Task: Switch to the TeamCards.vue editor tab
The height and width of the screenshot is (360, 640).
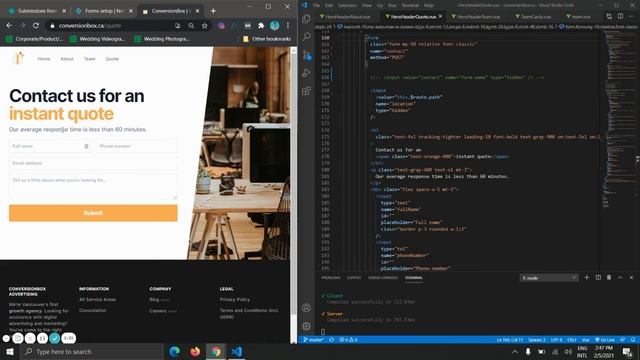Action: click(x=533, y=17)
